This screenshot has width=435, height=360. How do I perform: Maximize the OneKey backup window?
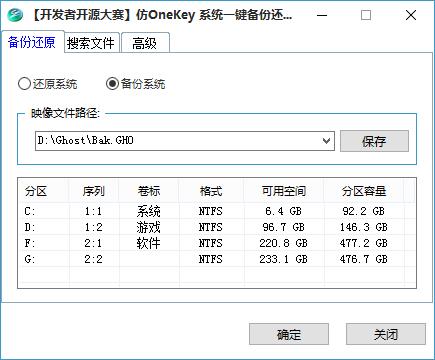[x=366, y=15]
